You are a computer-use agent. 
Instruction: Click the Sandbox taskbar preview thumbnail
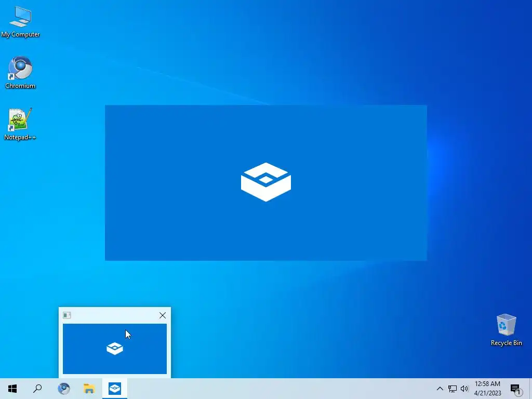(x=115, y=349)
